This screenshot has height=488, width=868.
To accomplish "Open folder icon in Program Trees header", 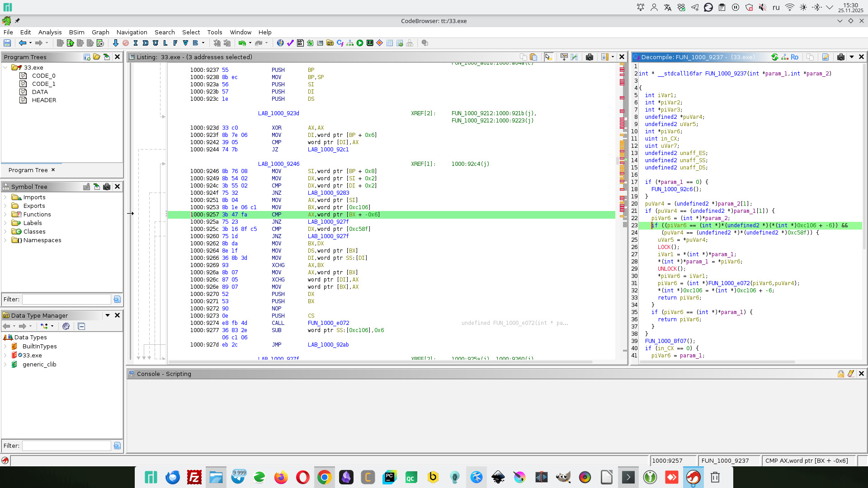I will tap(97, 57).
